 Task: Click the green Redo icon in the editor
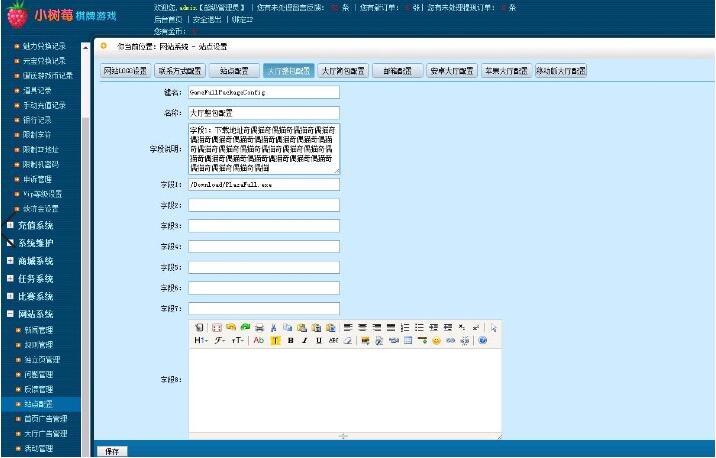245,327
